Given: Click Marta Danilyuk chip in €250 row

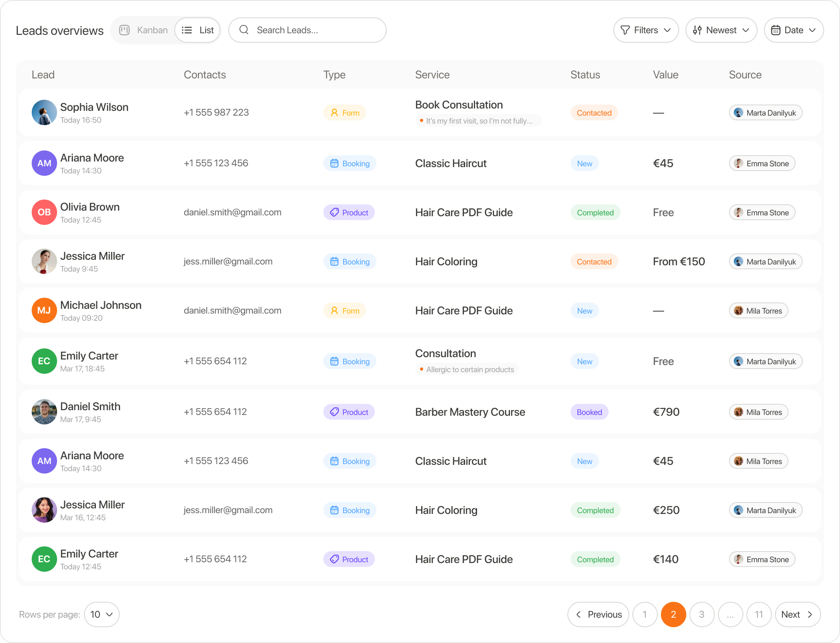Looking at the screenshot, I should 766,510.
